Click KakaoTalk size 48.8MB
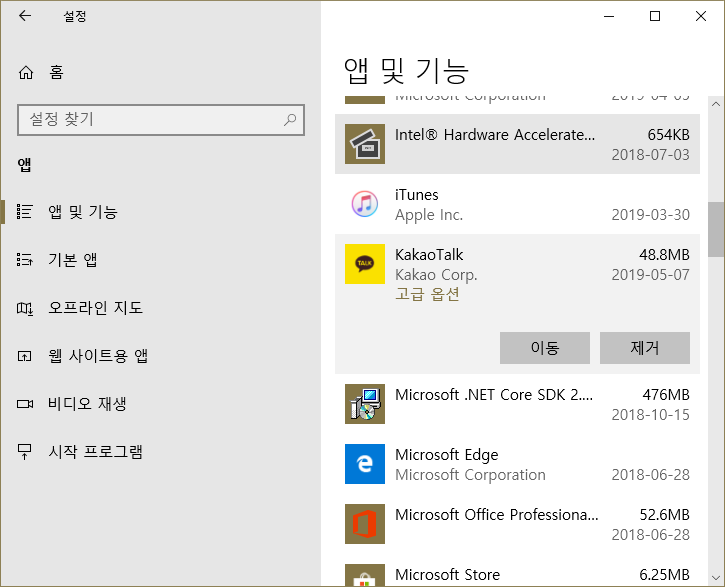The height and width of the screenshot is (587, 725). click(664, 255)
